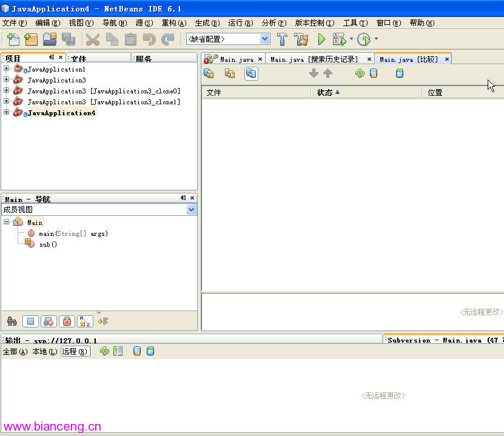This screenshot has height=436, width=504.
Task: Select 全部(A) filter in Subversion output
Action: point(15,352)
